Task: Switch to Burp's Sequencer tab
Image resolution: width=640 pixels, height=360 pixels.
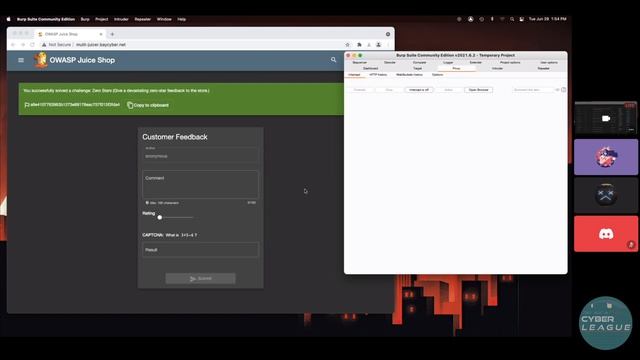Action: (360, 62)
